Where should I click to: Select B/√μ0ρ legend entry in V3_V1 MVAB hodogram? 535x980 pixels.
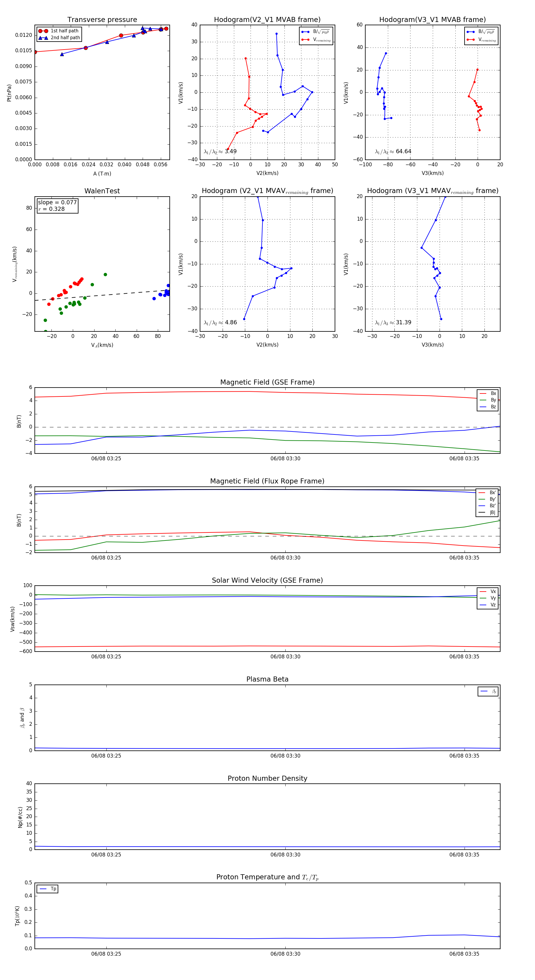tap(481, 32)
